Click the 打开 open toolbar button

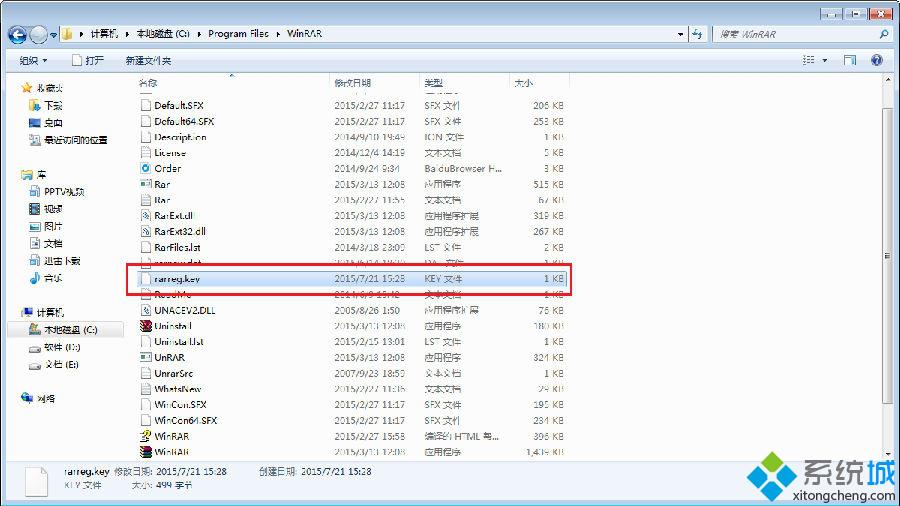[88, 60]
